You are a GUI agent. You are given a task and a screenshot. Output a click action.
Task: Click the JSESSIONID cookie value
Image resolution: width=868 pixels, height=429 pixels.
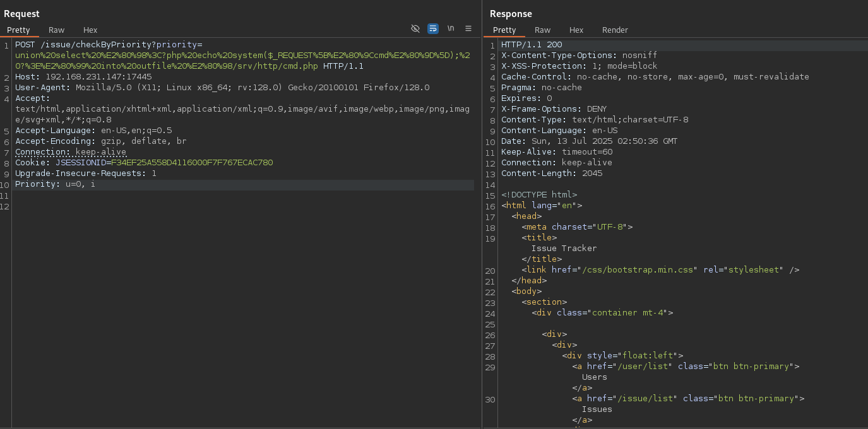[x=192, y=163]
